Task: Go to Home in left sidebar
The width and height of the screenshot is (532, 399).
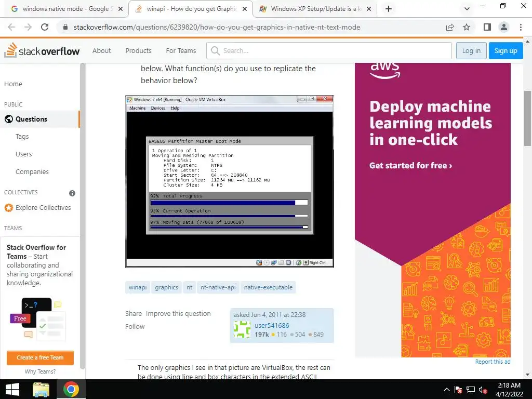Action: coord(13,84)
